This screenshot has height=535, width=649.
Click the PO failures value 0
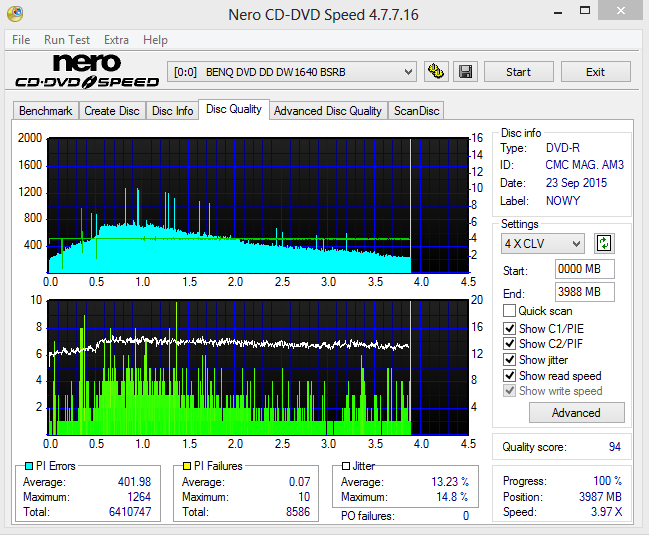point(466,516)
